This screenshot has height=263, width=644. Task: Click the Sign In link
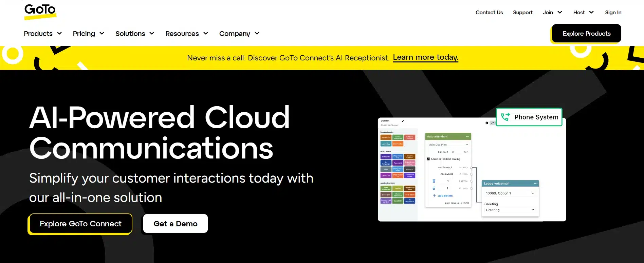tap(613, 12)
